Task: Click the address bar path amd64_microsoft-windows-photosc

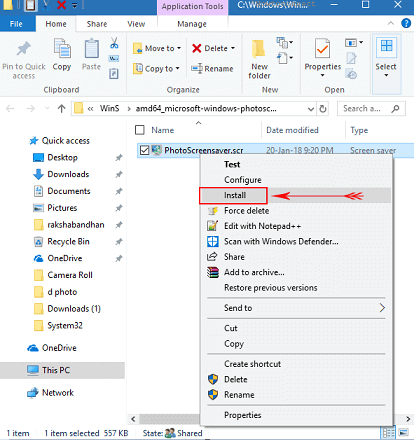Action: [206, 109]
